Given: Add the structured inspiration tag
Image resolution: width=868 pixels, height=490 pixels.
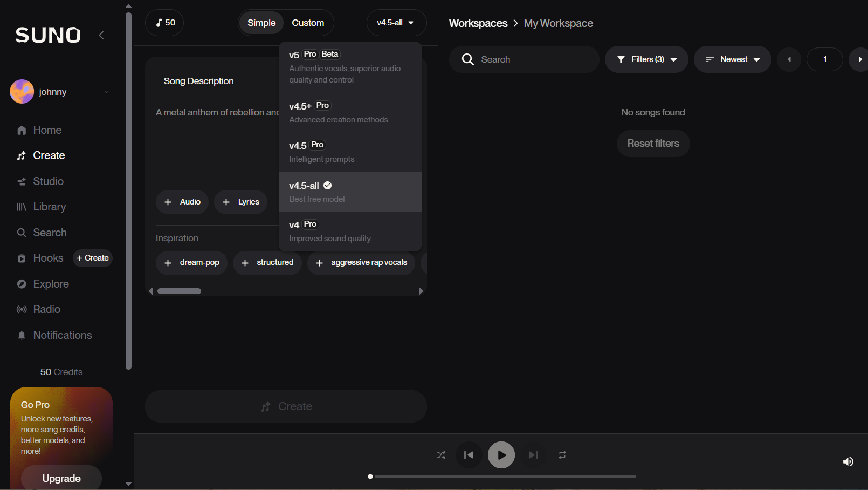Looking at the screenshot, I should [x=267, y=262].
